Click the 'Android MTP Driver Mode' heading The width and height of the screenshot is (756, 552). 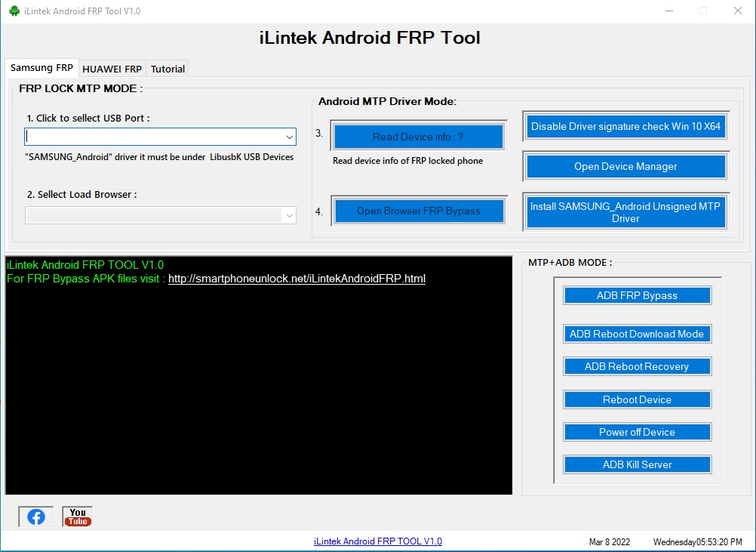click(387, 101)
